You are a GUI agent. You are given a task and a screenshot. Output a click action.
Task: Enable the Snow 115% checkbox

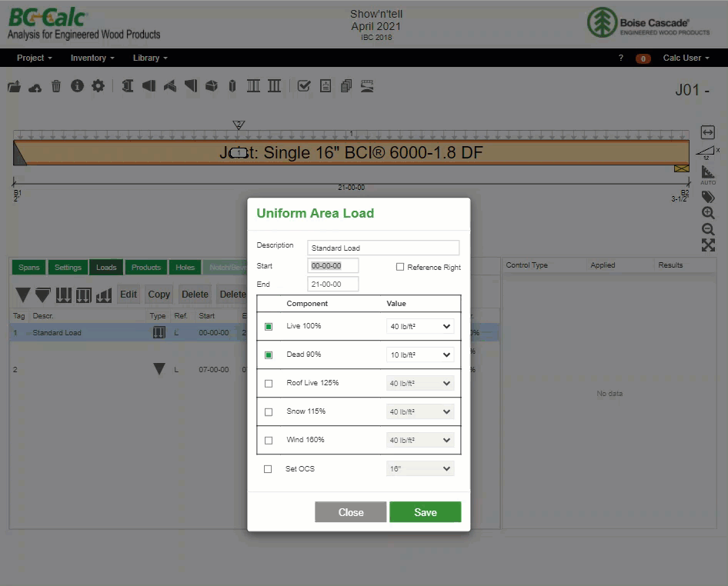(269, 412)
